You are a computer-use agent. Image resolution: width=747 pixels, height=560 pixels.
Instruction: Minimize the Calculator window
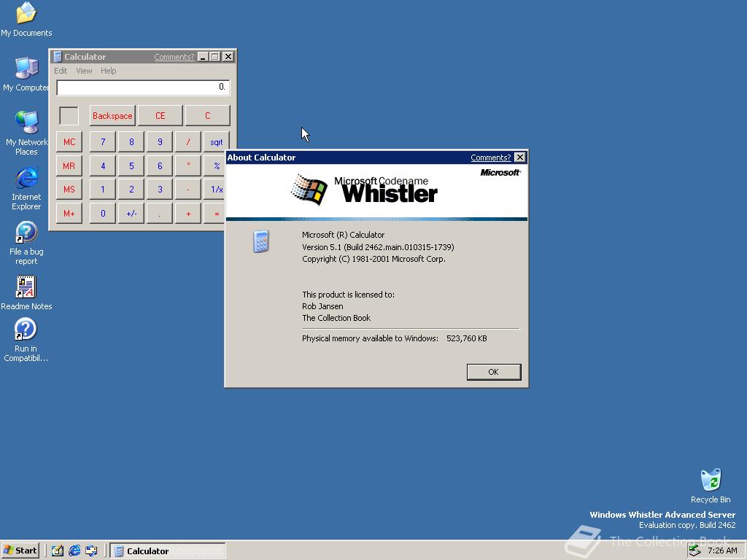click(x=203, y=57)
